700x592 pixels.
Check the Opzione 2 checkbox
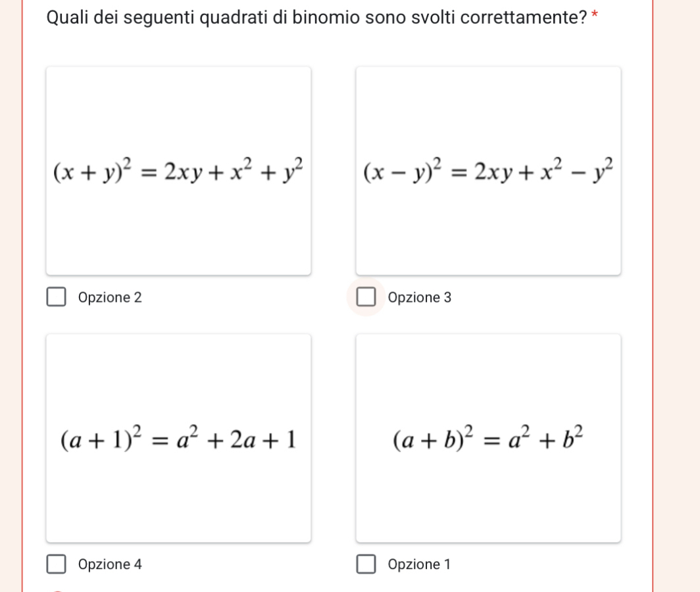pos(56,297)
